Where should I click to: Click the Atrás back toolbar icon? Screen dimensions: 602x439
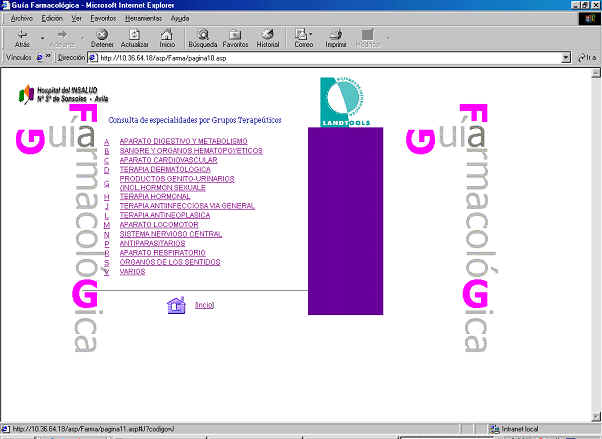(x=22, y=35)
